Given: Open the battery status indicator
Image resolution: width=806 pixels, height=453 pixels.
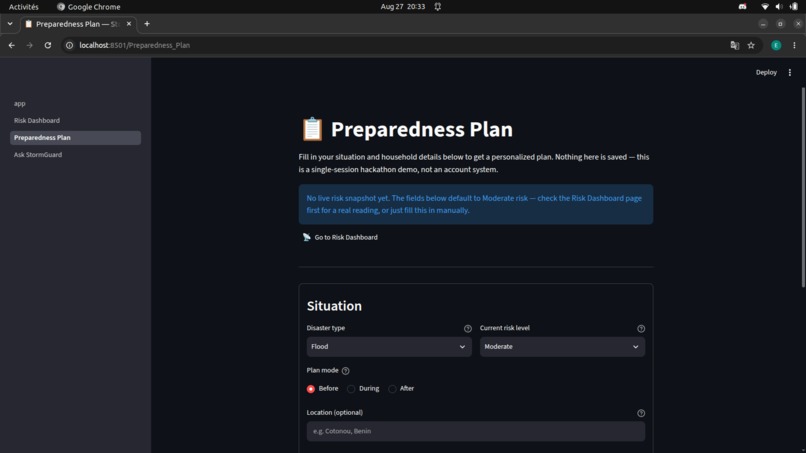Looking at the screenshot, I should pyautogui.click(x=794, y=7).
